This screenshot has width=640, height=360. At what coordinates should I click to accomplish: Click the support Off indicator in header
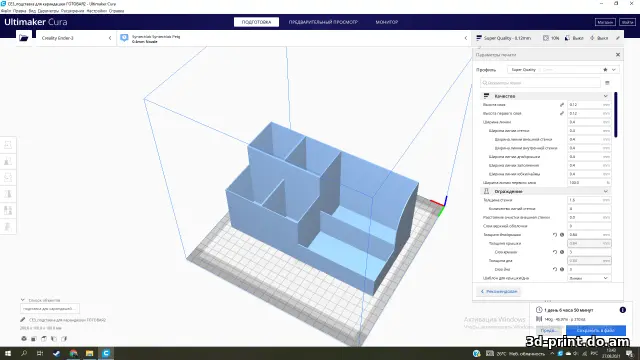click(574, 38)
